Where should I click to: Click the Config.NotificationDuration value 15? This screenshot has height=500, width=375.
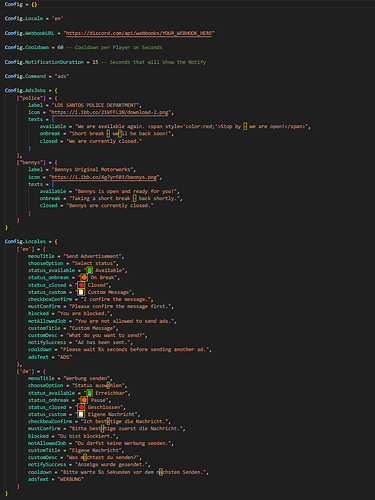coord(95,62)
